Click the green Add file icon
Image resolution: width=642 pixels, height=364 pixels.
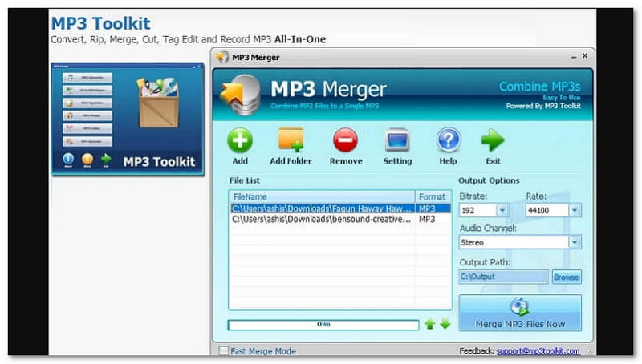(x=240, y=140)
